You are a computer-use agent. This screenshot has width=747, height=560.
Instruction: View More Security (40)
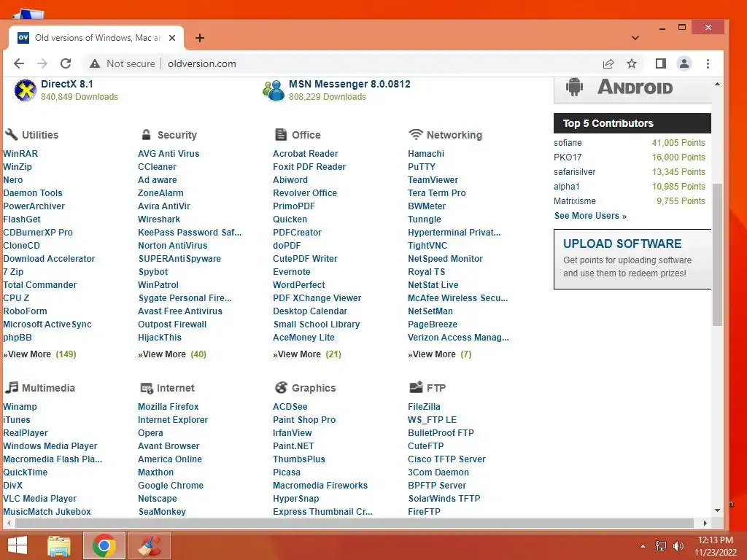pos(172,354)
